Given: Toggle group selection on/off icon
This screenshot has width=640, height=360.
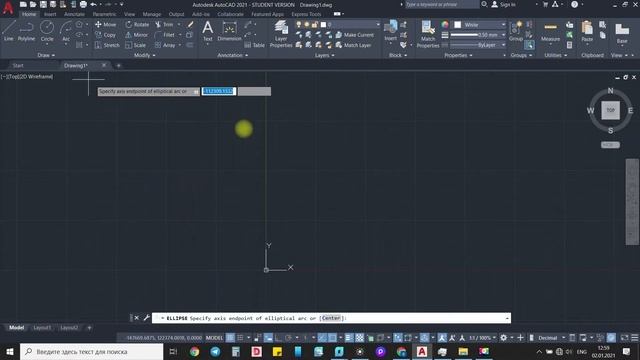Looking at the screenshot, I should pyautogui.click(x=529, y=44).
